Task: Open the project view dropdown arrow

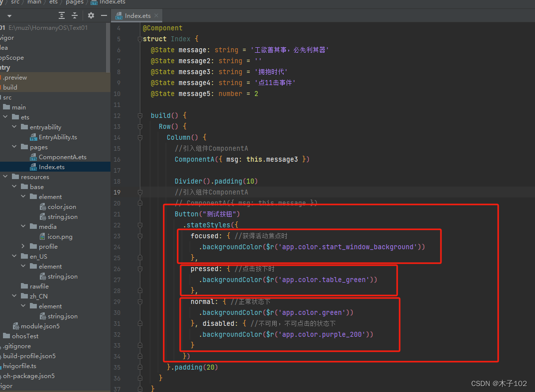Action: tap(9, 16)
